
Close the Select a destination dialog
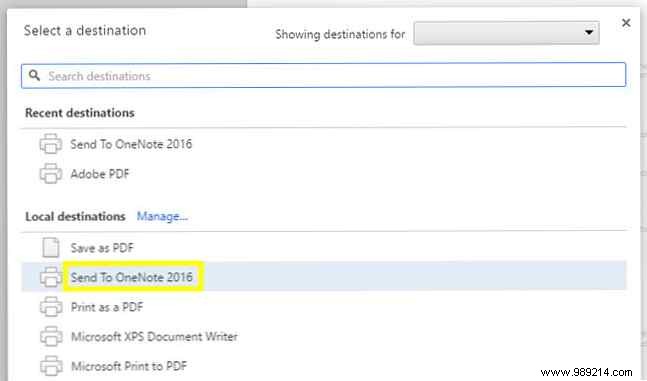[626, 23]
